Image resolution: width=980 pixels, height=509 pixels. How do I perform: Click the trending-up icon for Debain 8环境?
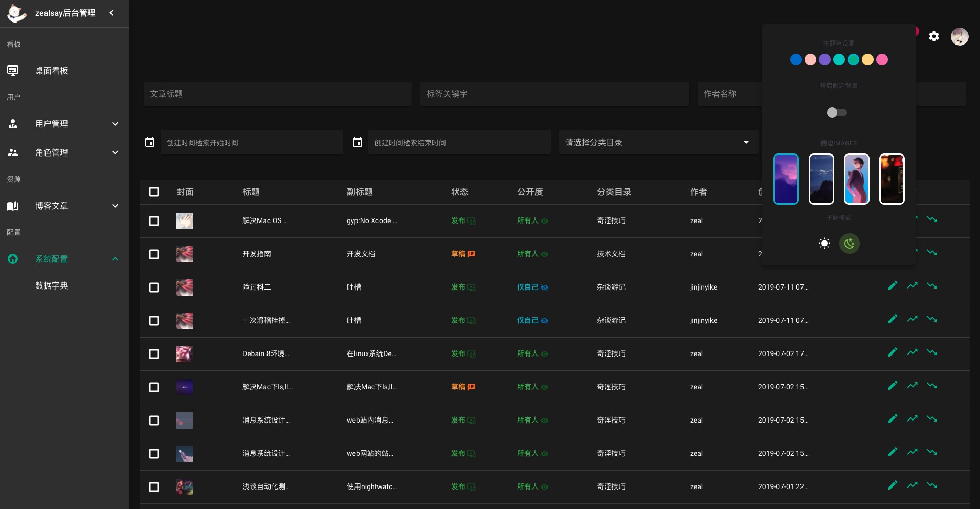coord(912,352)
